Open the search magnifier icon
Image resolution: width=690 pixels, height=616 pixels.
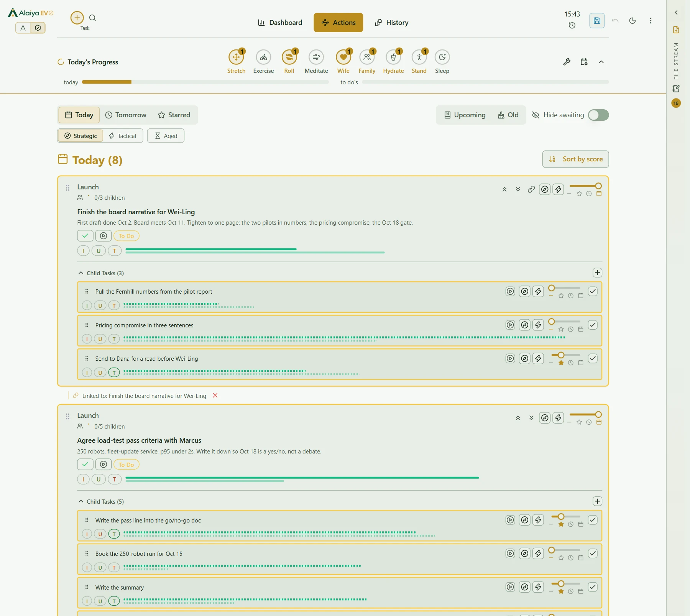(x=92, y=18)
